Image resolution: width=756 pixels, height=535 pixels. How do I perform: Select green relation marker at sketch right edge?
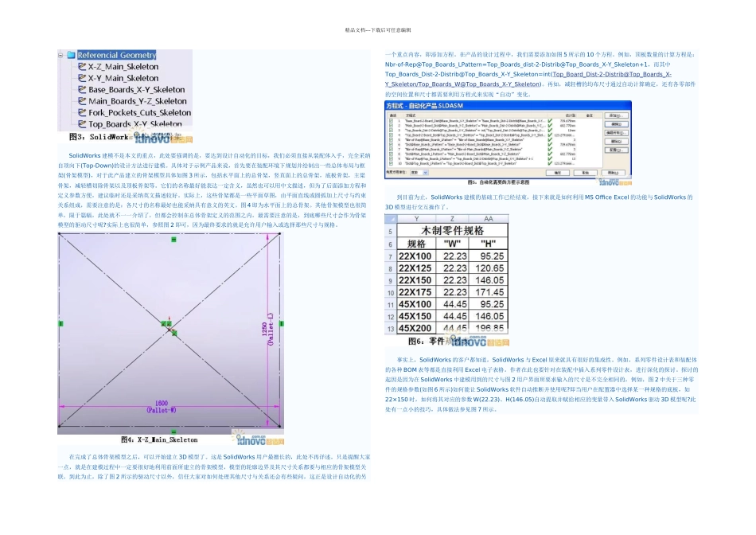[282, 324]
